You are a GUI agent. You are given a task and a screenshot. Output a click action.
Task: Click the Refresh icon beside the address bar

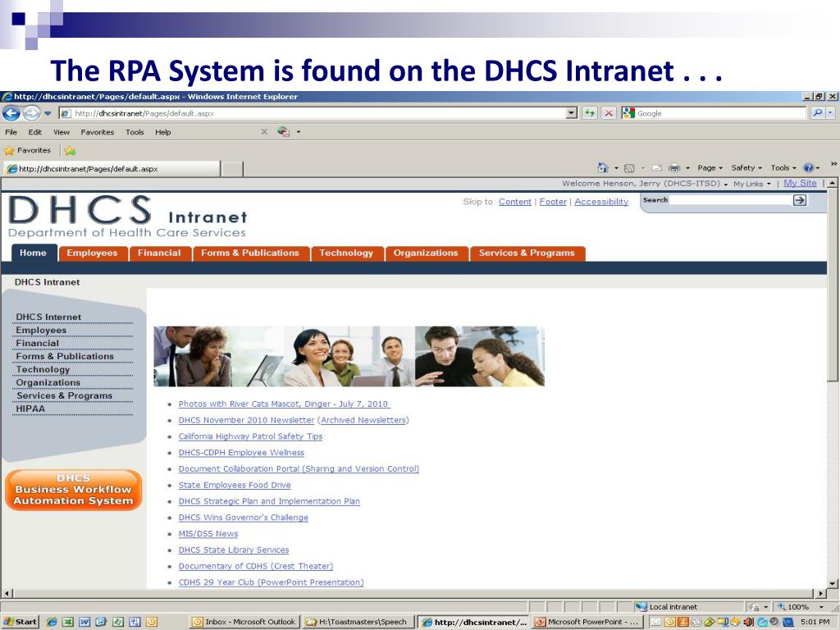click(590, 113)
